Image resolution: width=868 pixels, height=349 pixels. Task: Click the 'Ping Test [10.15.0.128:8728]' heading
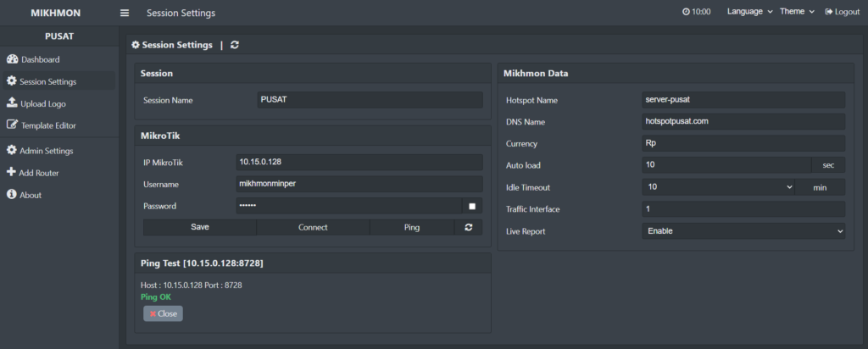pos(202,263)
